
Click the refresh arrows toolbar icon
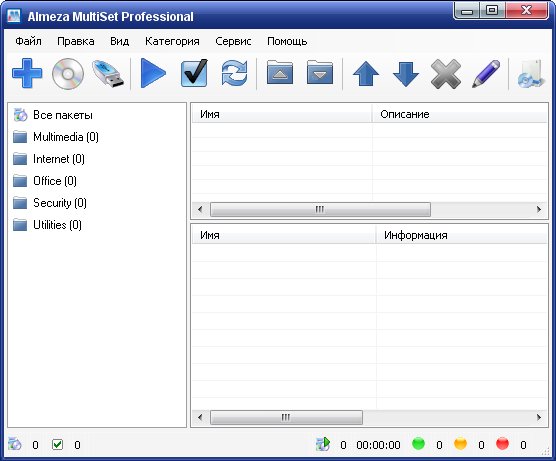(234, 73)
